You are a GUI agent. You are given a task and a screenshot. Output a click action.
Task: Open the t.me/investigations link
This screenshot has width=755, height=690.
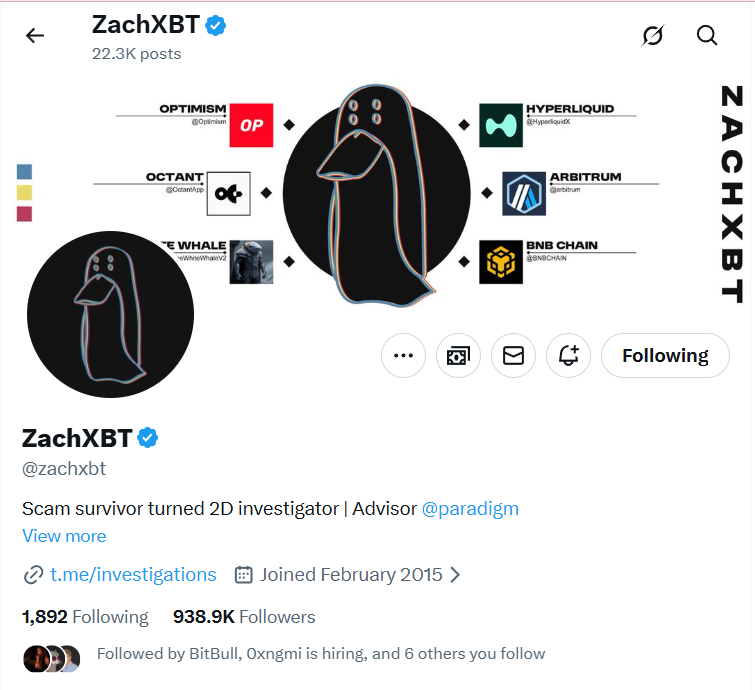133,575
